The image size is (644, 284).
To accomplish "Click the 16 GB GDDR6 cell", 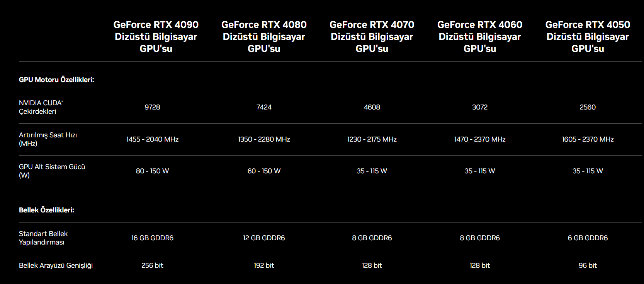I will (152, 238).
